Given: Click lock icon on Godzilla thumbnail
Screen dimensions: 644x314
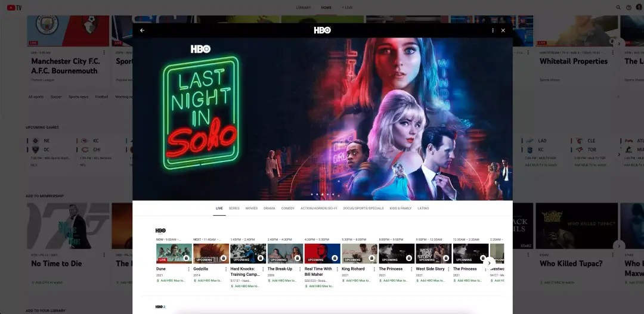Looking at the screenshot, I should 224,258.
